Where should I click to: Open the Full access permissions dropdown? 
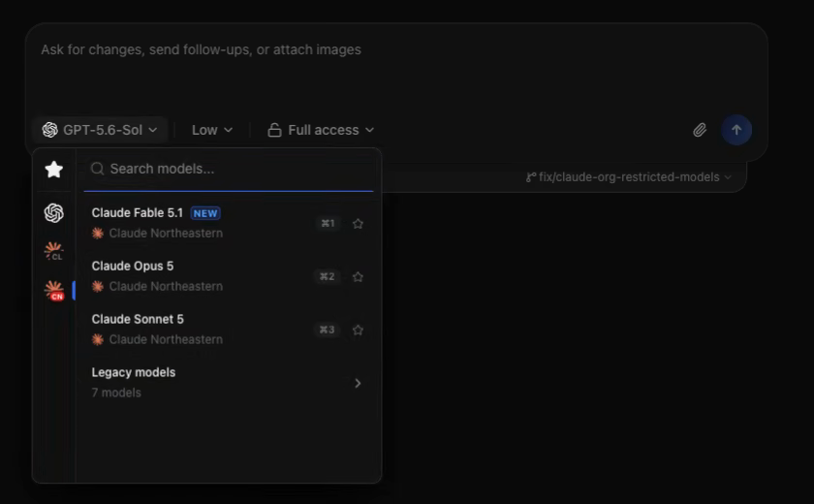pyautogui.click(x=321, y=130)
